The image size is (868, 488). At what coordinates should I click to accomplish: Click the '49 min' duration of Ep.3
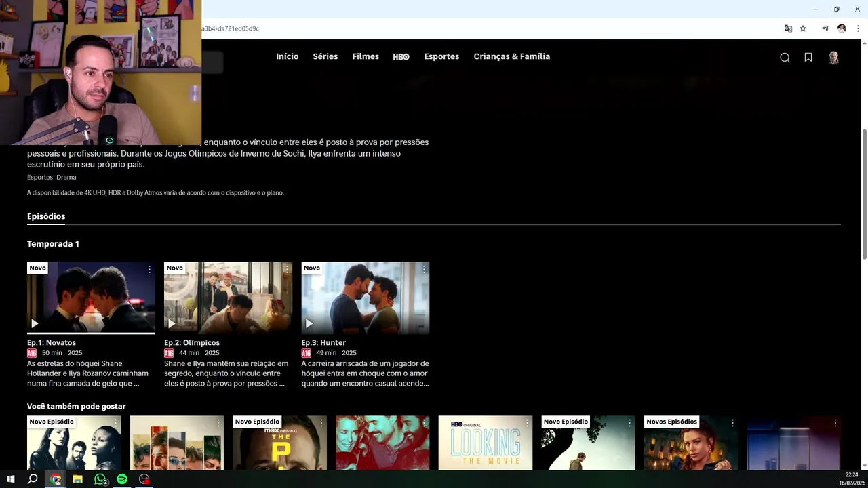(x=326, y=353)
